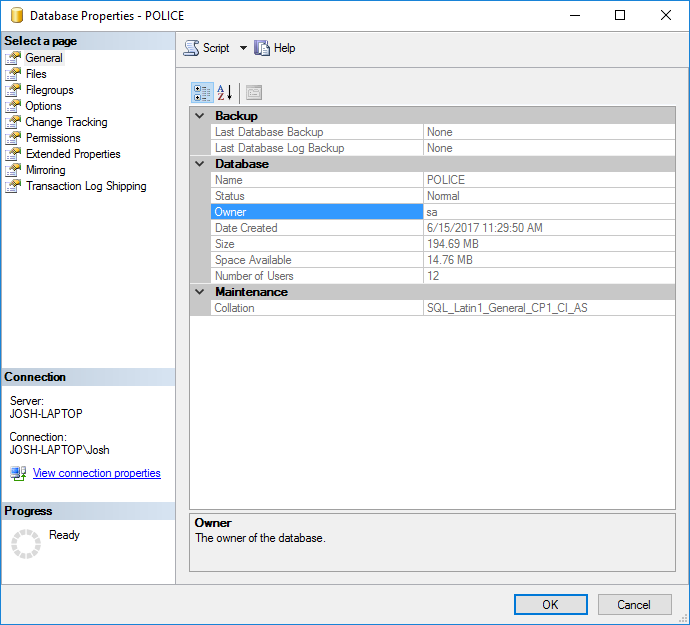The width and height of the screenshot is (690, 625).
Task: Open the Extended Properties page
Action: (x=73, y=154)
